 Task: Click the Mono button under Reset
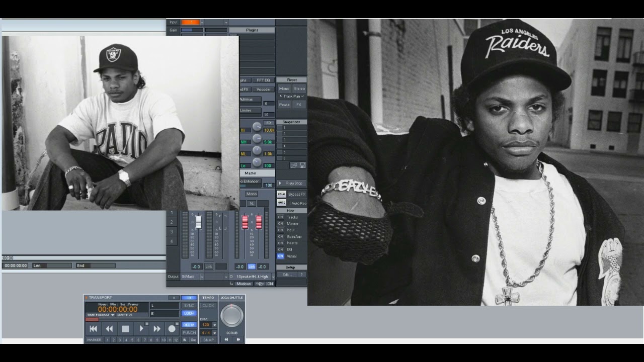[284, 89]
